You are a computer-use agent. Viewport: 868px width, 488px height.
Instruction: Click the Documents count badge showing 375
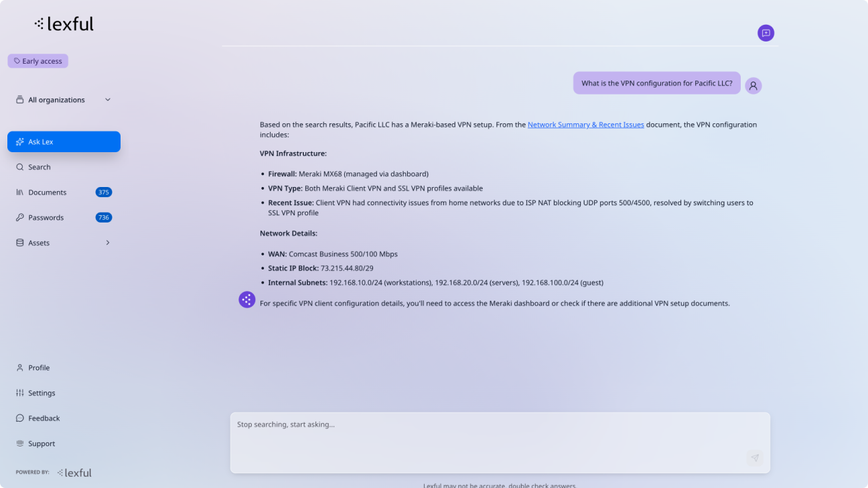click(103, 192)
